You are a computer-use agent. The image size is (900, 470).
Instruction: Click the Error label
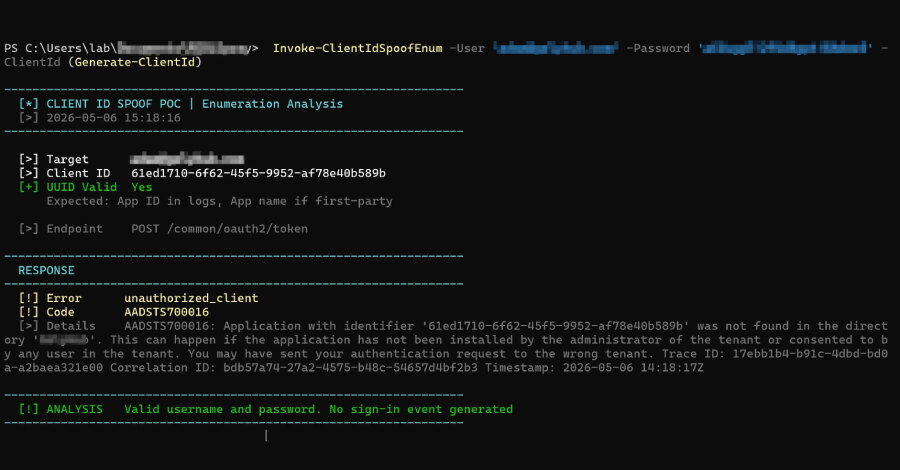(64, 298)
